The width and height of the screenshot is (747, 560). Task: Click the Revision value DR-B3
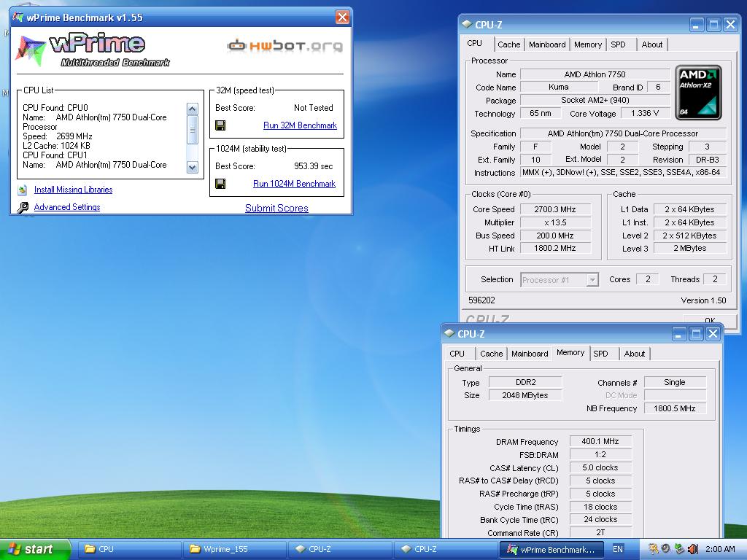click(x=707, y=160)
